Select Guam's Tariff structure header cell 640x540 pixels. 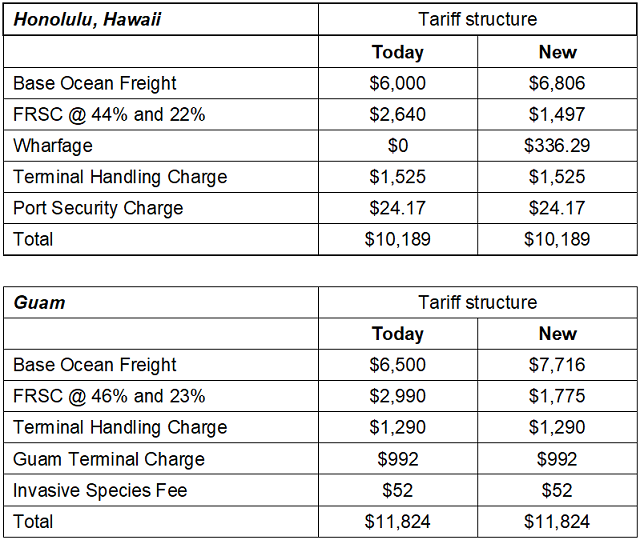coord(477,302)
